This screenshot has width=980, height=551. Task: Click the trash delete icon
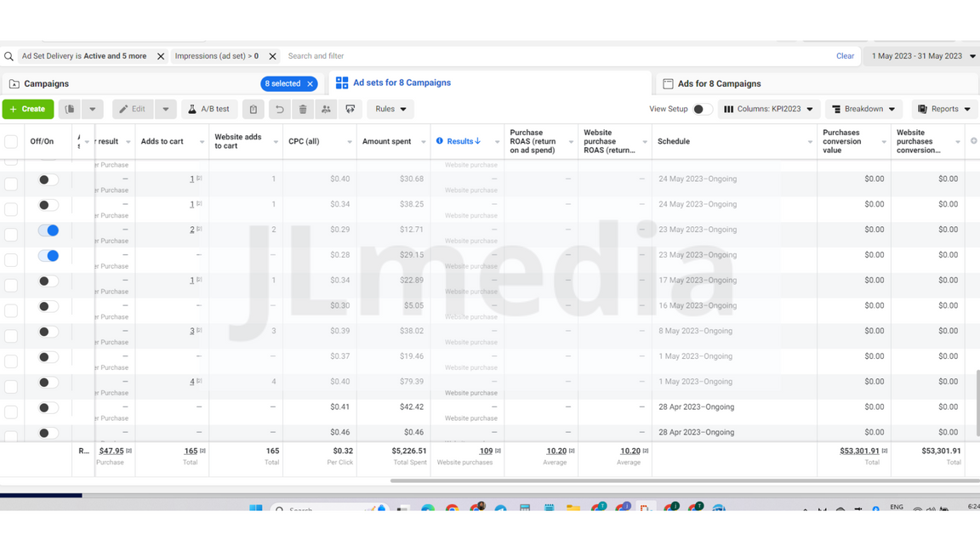pyautogui.click(x=303, y=109)
